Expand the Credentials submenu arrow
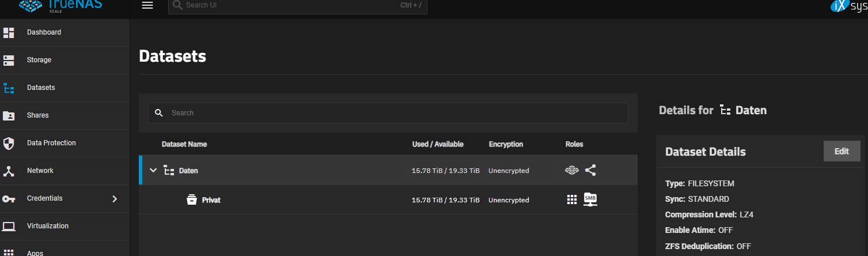Screen dimensions: 868x256 pyautogui.click(x=115, y=198)
